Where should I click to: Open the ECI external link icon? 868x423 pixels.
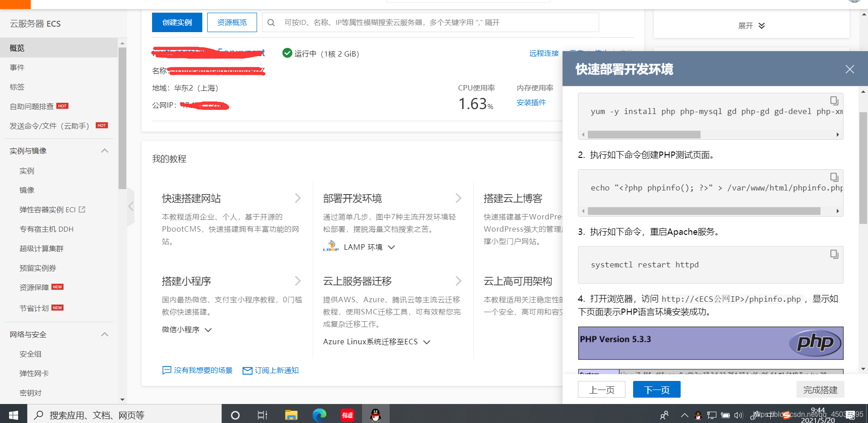tap(82, 209)
